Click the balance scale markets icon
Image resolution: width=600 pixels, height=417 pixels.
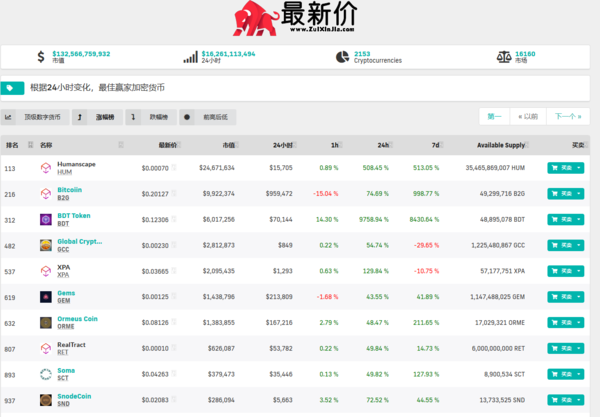pos(504,57)
